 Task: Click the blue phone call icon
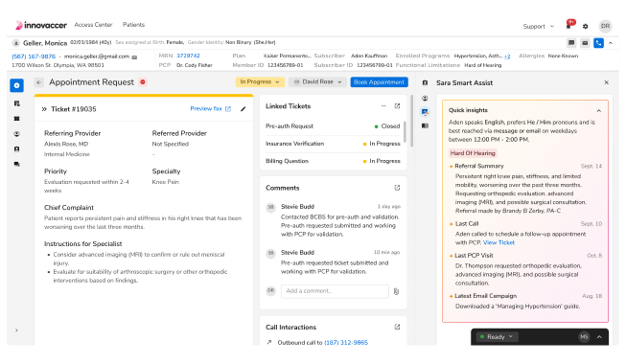598,43
